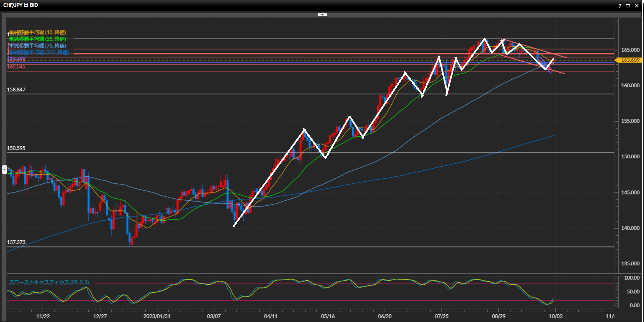
Task: Click the 155.000 price axis label
Action: point(630,121)
